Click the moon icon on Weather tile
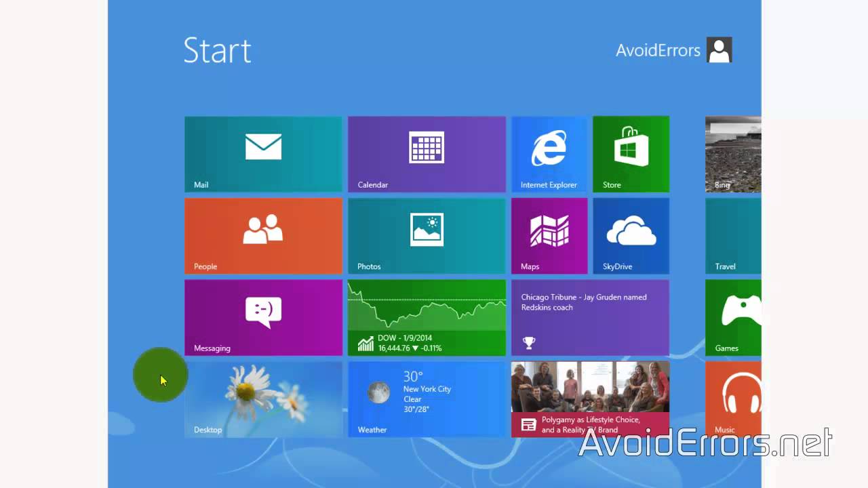Screen dimensions: 868x488 pos(378,392)
